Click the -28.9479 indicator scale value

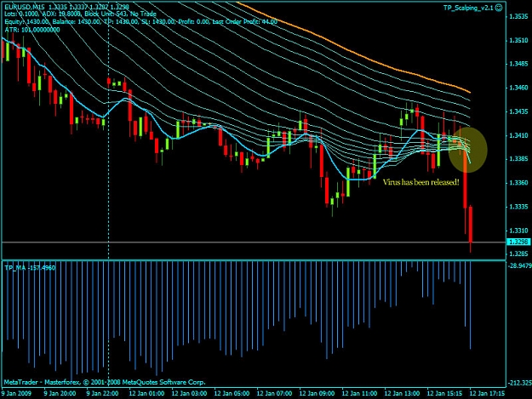coord(520,265)
